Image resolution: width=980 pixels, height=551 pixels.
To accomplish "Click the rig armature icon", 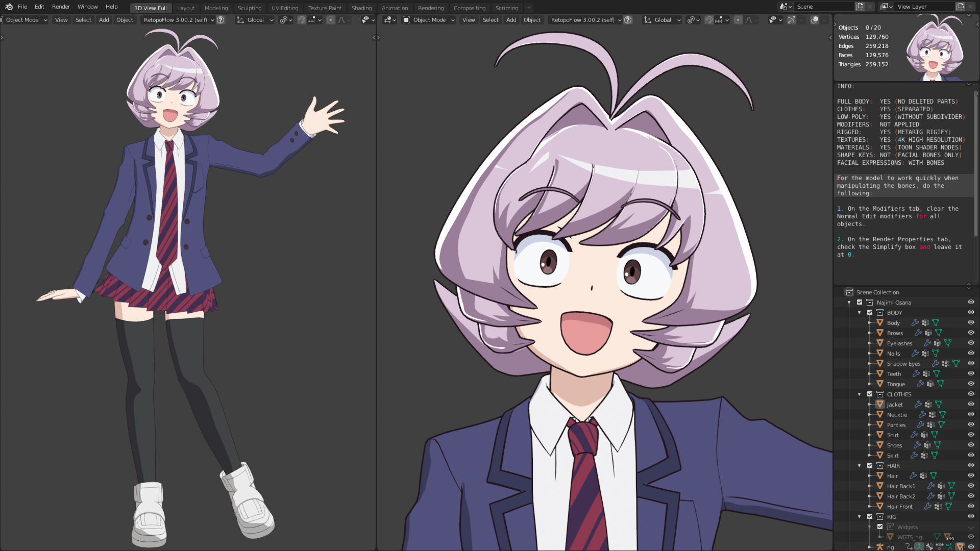I will 880,547.
